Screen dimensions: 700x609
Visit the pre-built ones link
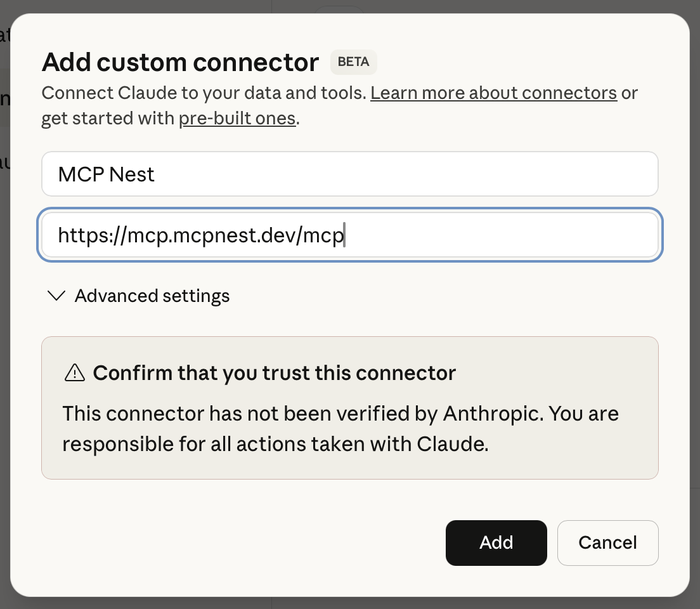coord(237,118)
